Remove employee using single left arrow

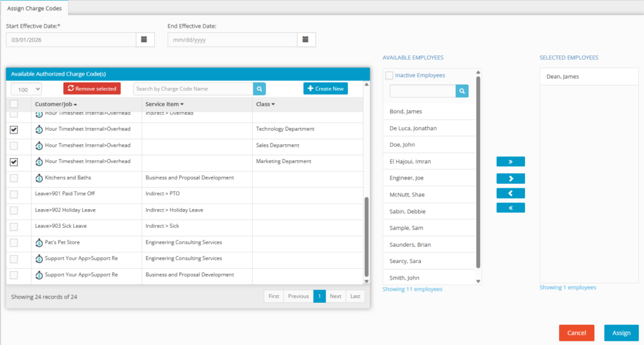point(510,193)
